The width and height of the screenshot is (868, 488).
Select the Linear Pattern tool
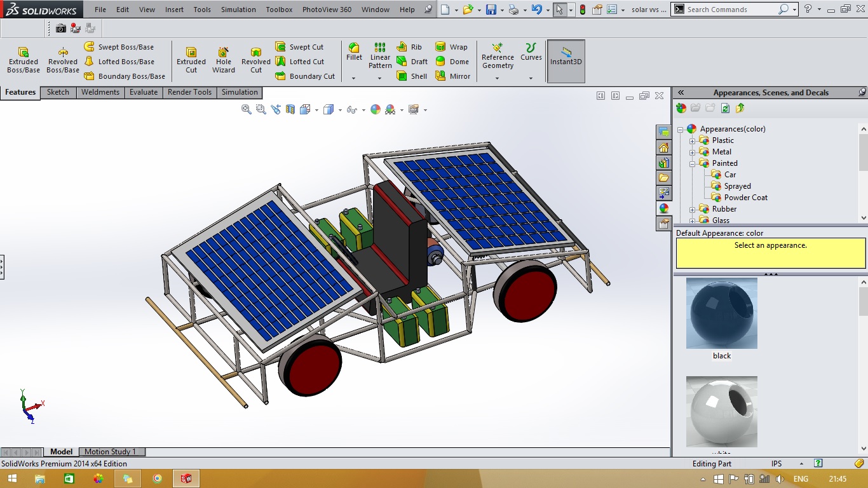click(x=380, y=56)
